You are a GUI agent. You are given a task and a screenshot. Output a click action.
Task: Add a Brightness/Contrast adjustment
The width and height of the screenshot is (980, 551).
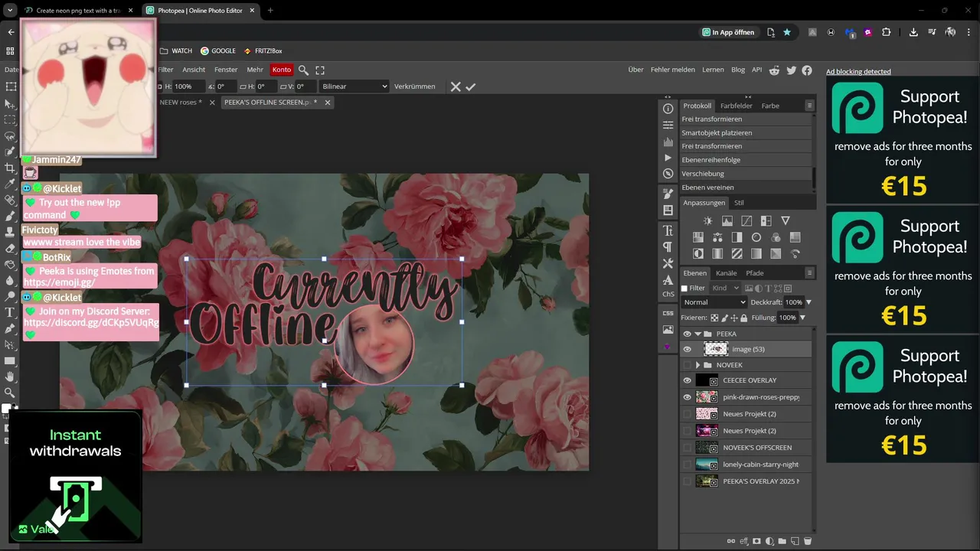[707, 221]
